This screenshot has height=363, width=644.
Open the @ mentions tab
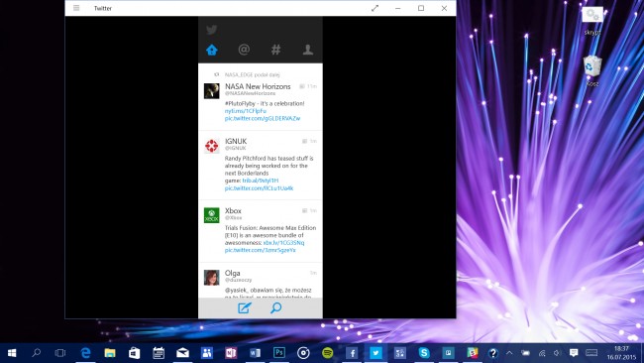tap(244, 50)
